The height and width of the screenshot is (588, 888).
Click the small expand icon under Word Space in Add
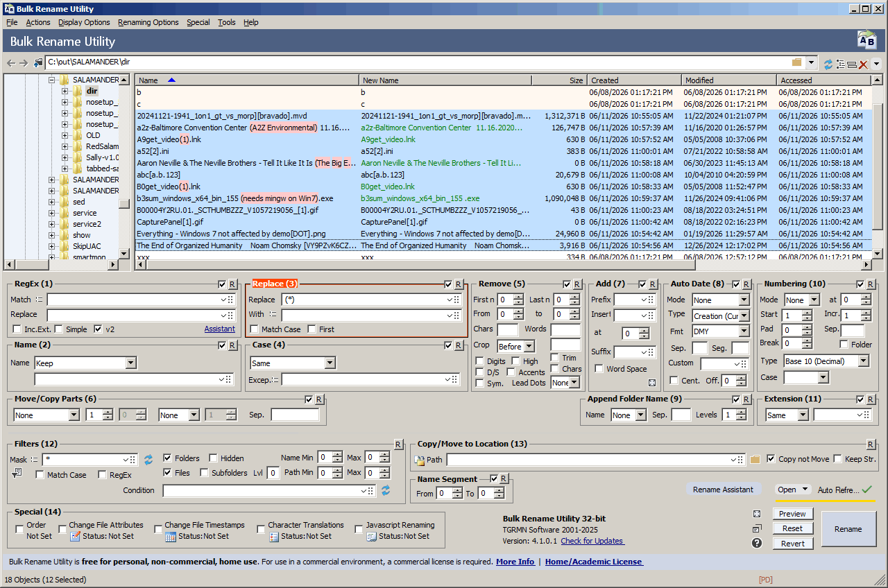[x=652, y=383]
